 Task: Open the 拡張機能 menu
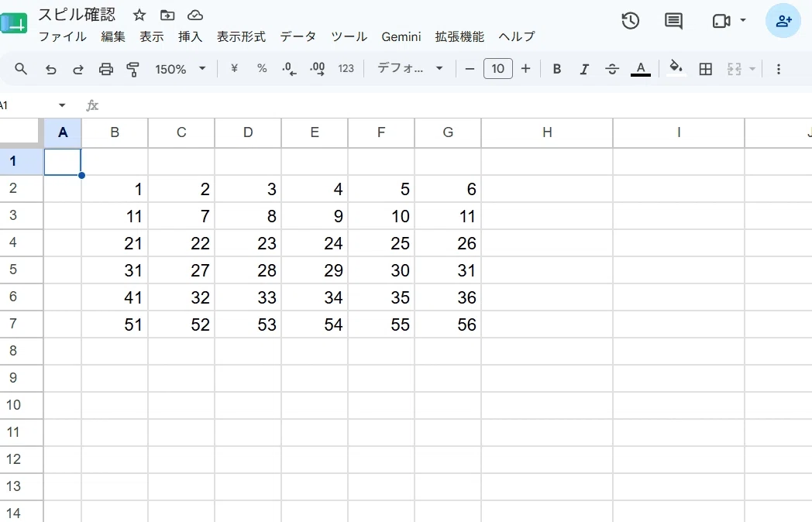coord(459,36)
